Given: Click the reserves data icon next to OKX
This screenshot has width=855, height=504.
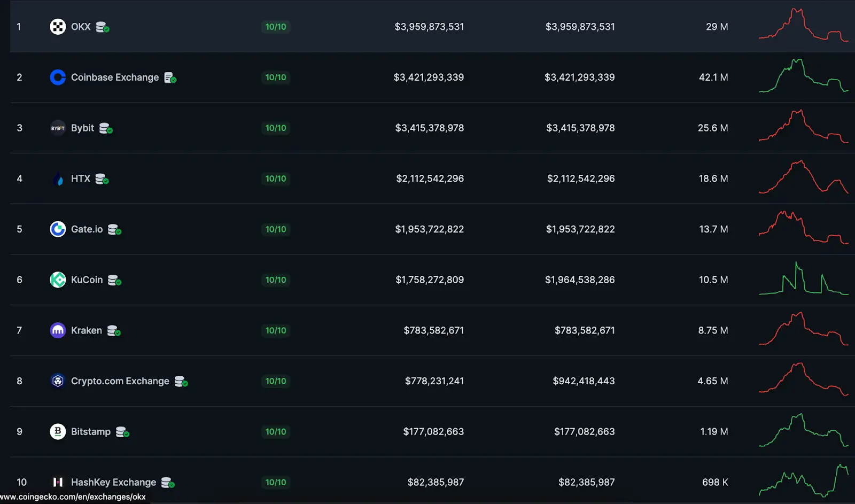Looking at the screenshot, I should tap(102, 28).
